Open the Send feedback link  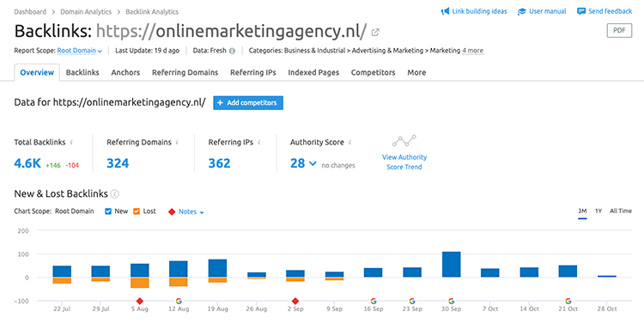pos(610,11)
